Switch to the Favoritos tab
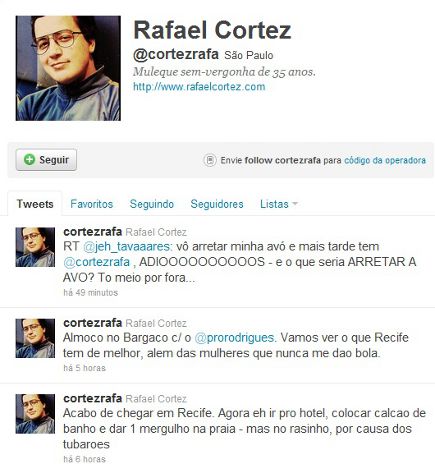435x464 pixels. click(x=92, y=204)
